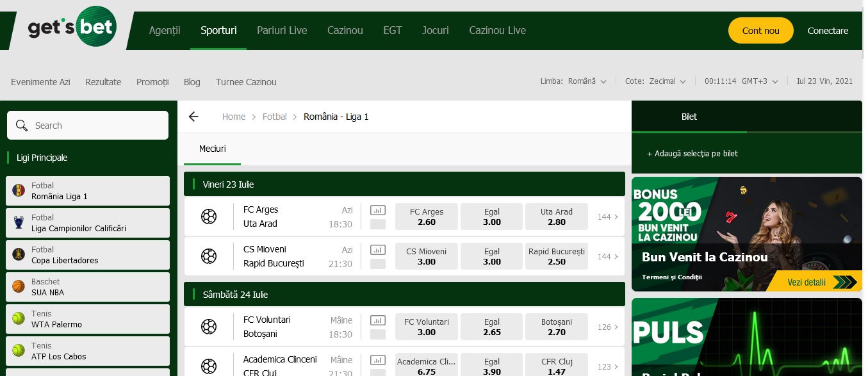Open the Limba Română language dropdown

click(573, 81)
